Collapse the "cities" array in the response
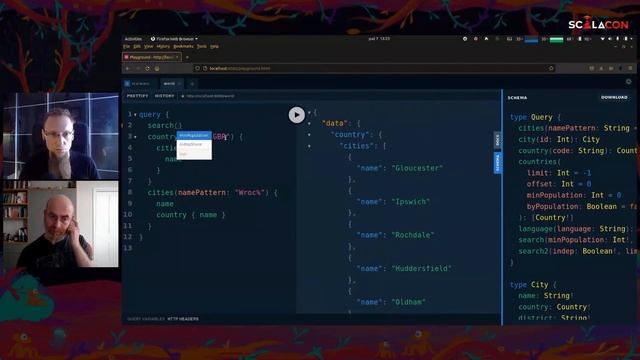Image resolution: width=640 pixels, height=360 pixels. pos(309,146)
